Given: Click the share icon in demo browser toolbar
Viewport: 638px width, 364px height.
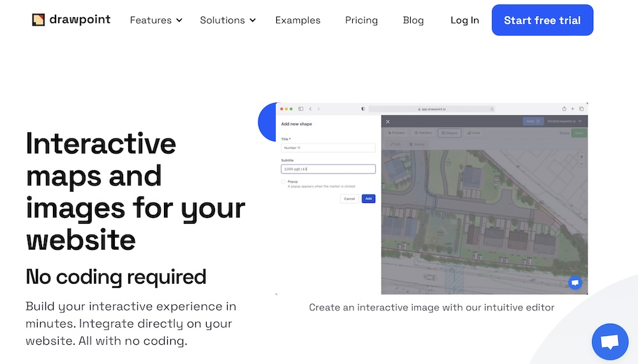Looking at the screenshot, I should 564,108.
